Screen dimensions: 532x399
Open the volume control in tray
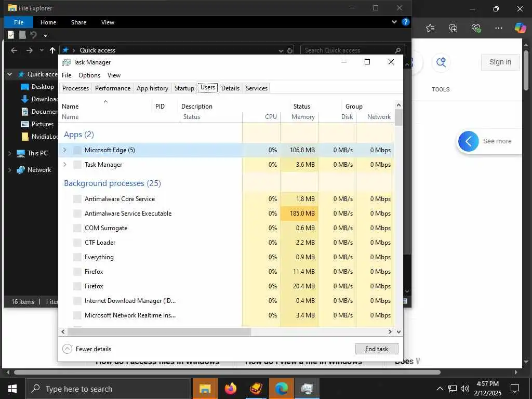tap(465, 389)
